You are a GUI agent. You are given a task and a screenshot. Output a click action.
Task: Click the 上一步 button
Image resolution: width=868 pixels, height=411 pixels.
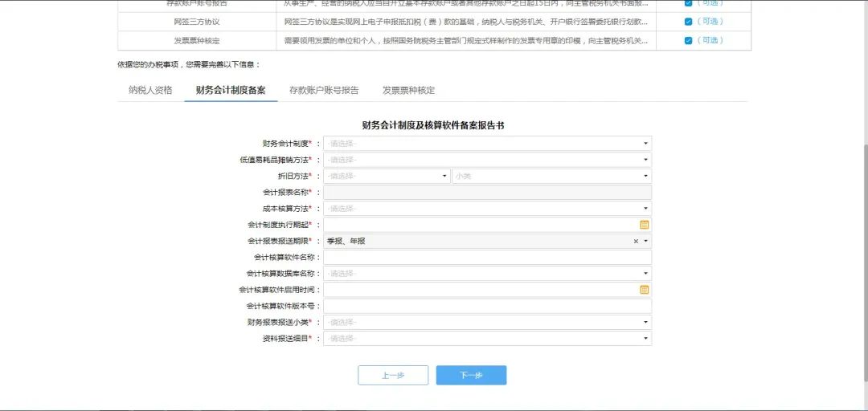tap(393, 376)
